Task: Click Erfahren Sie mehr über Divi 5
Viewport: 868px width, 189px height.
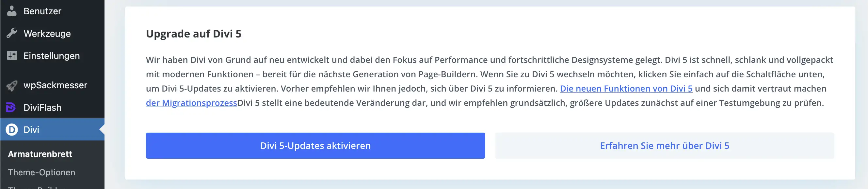Action: click(664, 146)
